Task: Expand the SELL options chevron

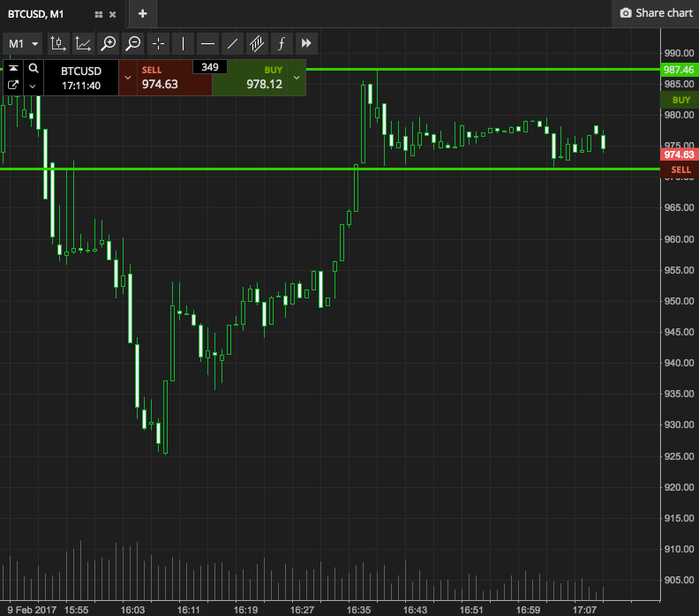Action: pyautogui.click(x=128, y=78)
